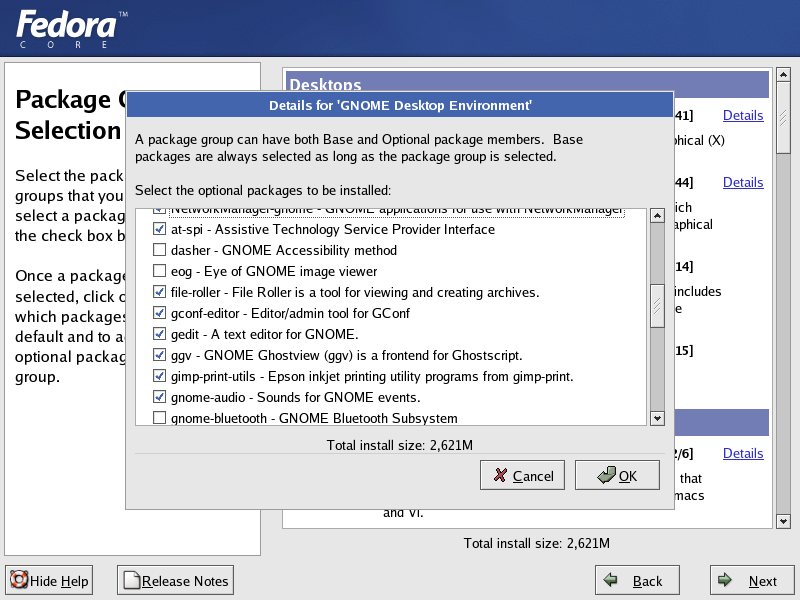Open the Details link in the lower section
800x600 pixels.
point(743,453)
